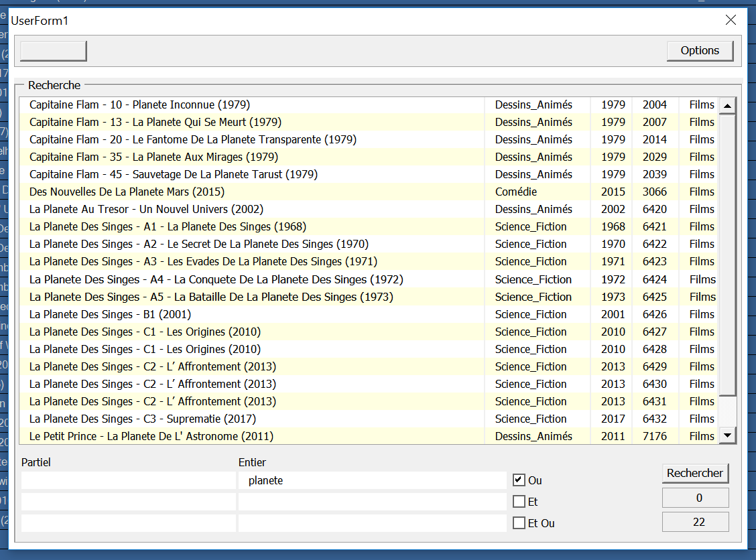Screen dimensions: 756x560
Task: Click the blank button in the top-left corner
Action: point(52,50)
